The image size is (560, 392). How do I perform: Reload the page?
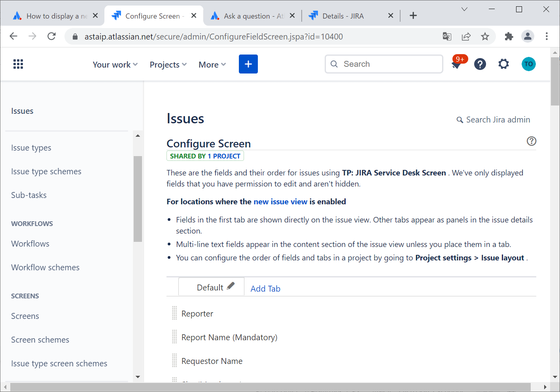click(51, 36)
